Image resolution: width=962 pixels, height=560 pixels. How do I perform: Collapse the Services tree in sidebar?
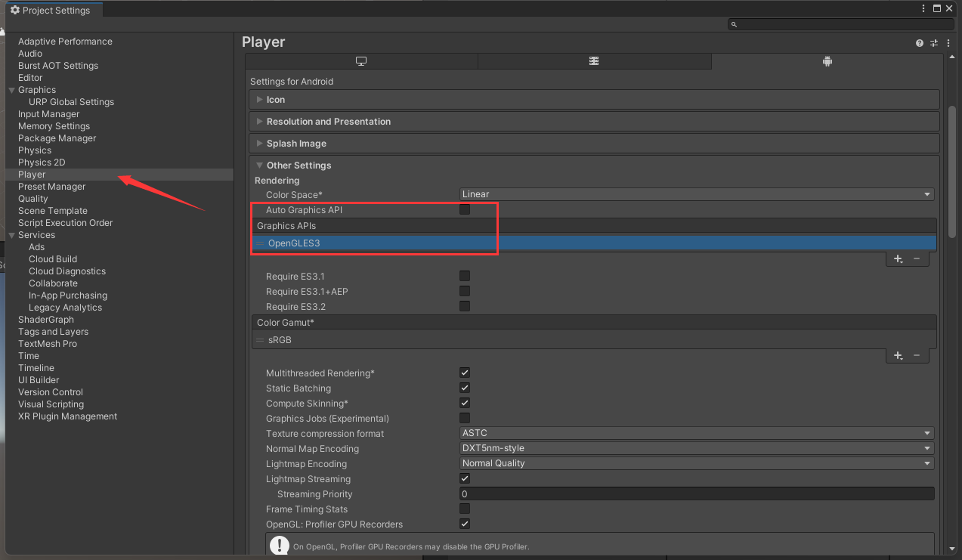click(x=11, y=235)
